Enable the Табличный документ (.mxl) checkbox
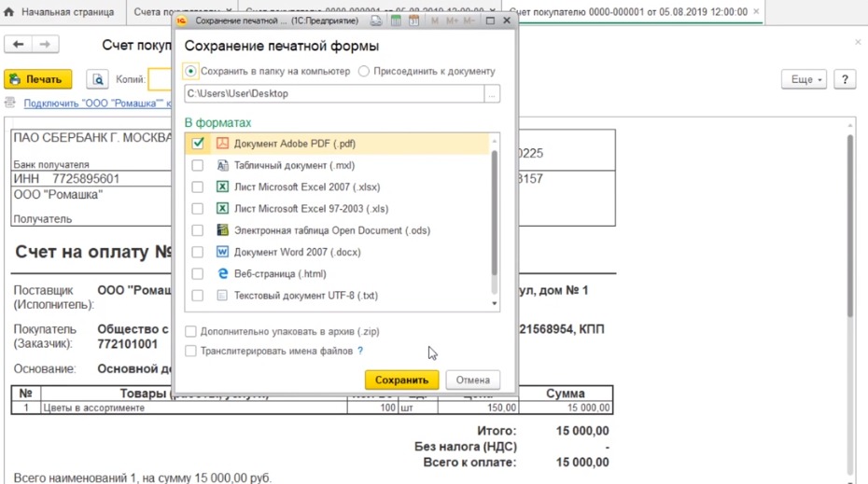868x484 pixels. pyautogui.click(x=197, y=165)
